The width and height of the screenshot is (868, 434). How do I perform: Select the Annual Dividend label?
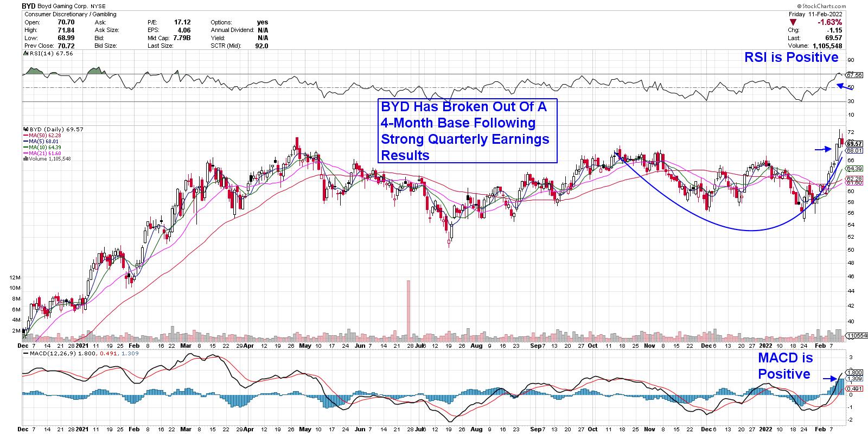point(232,30)
